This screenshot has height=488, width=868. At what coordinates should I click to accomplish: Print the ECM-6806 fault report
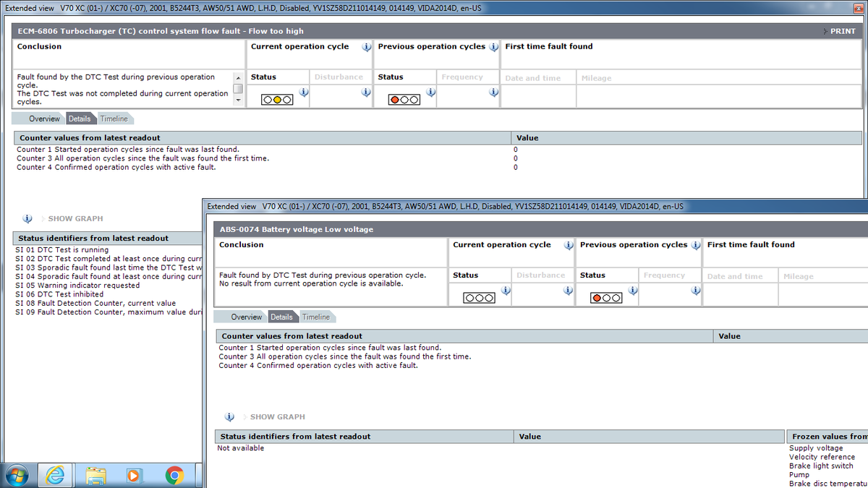[x=841, y=31]
